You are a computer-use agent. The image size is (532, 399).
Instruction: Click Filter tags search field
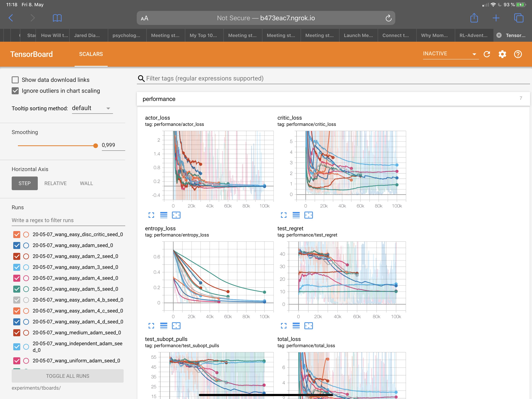[333, 79]
